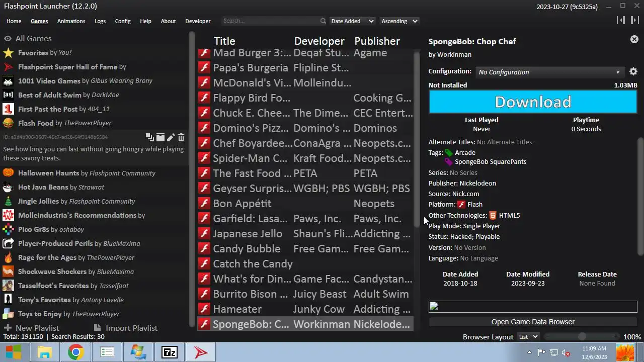Click 1001 Video Games playlist icon

tap(8, 81)
